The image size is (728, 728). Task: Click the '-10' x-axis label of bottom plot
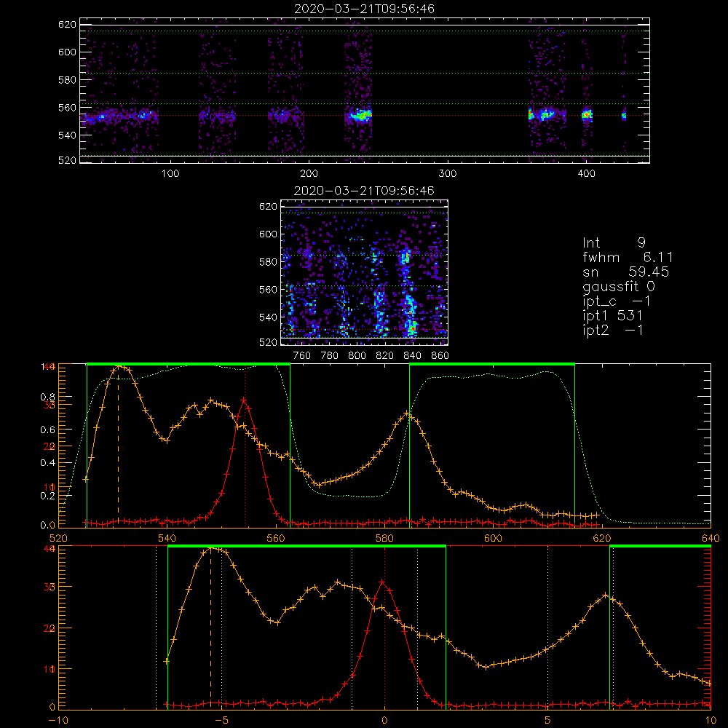58,721
